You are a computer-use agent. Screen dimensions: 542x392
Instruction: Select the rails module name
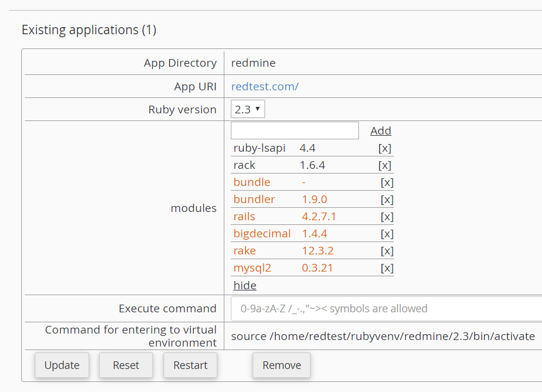(244, 217)
